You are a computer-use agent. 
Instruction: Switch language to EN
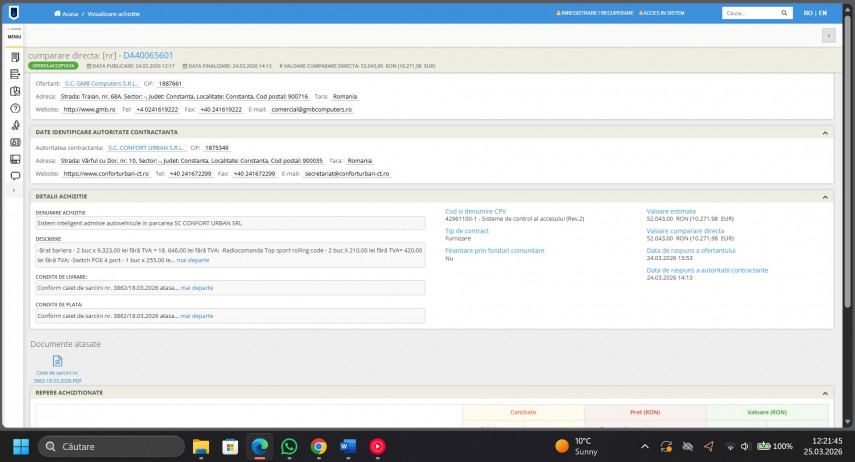[x=823, y=13]
